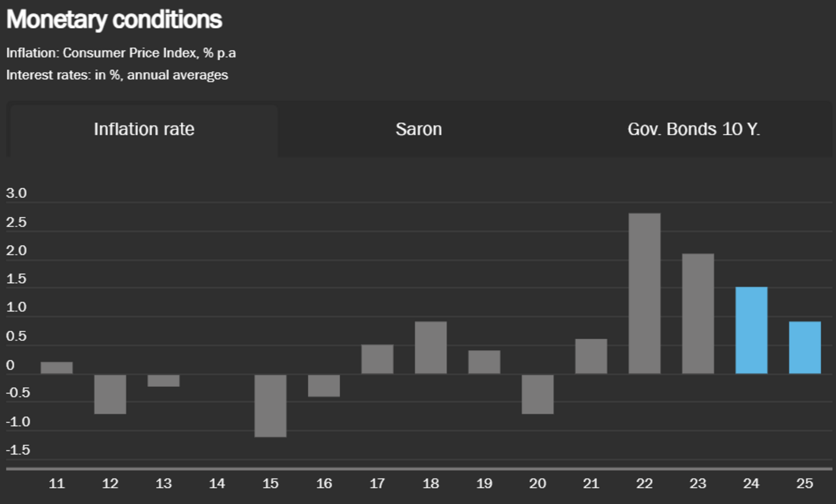
Task: Switch to the Saron tab
Action: pos(419,129)
